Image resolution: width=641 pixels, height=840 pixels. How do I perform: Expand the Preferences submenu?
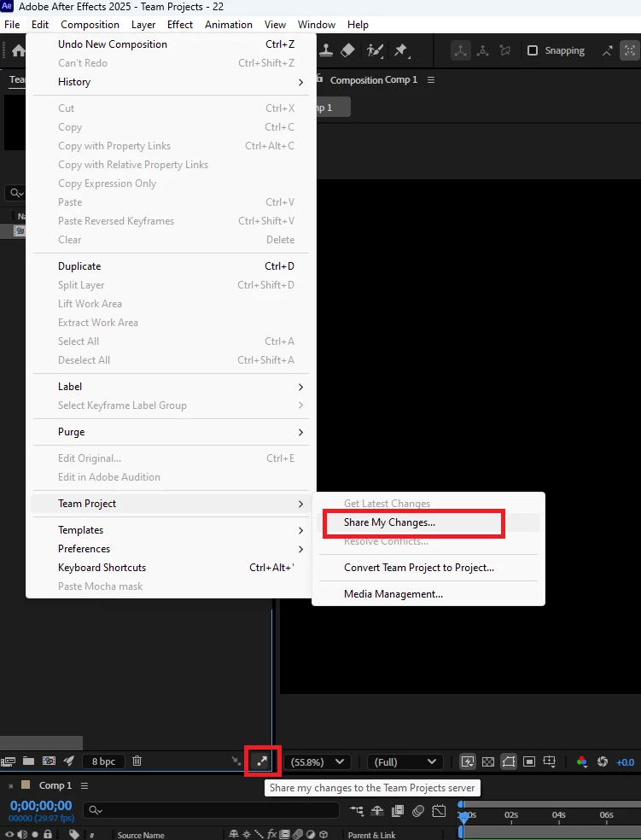click(x=171, y=549)
